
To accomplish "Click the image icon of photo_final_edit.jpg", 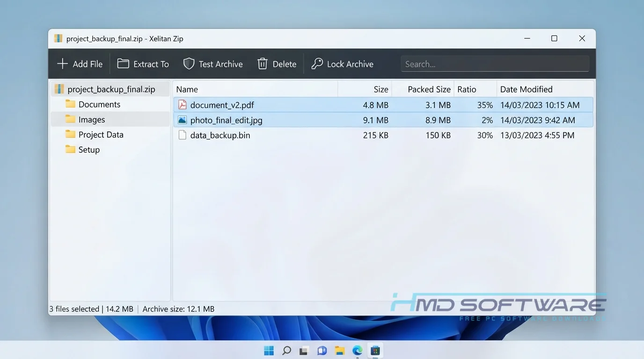I will (x=182, y=120).
